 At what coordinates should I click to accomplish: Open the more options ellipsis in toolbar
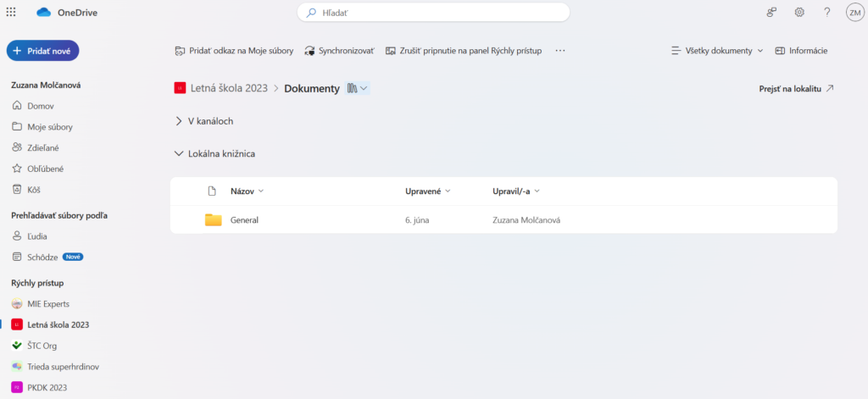click(560, 50)
